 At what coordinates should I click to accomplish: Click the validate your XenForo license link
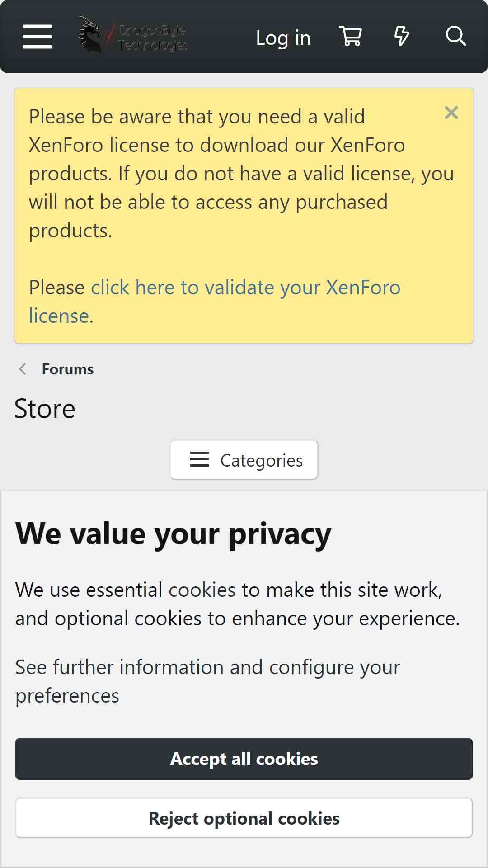(215, 302)
